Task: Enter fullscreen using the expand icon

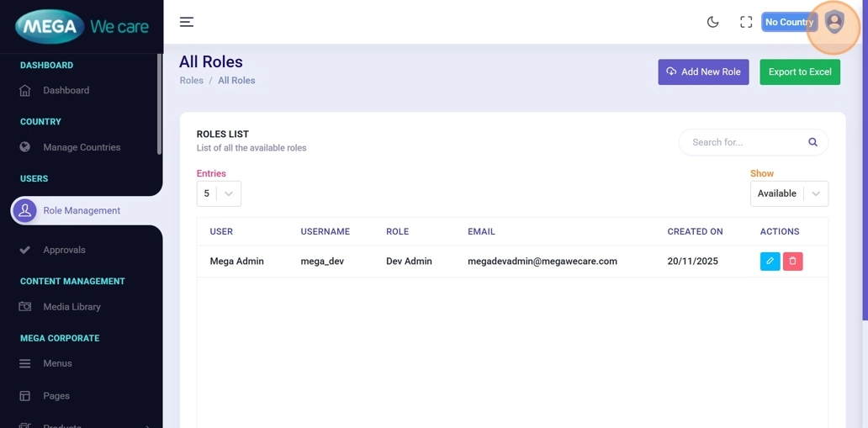Action: (x=746, y=22)
